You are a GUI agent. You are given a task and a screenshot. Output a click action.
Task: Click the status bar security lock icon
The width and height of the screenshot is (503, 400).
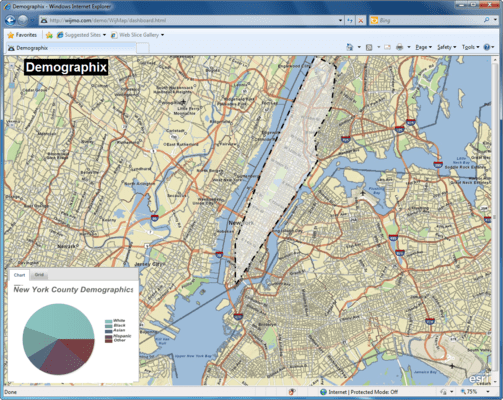(x=444, y=392)
